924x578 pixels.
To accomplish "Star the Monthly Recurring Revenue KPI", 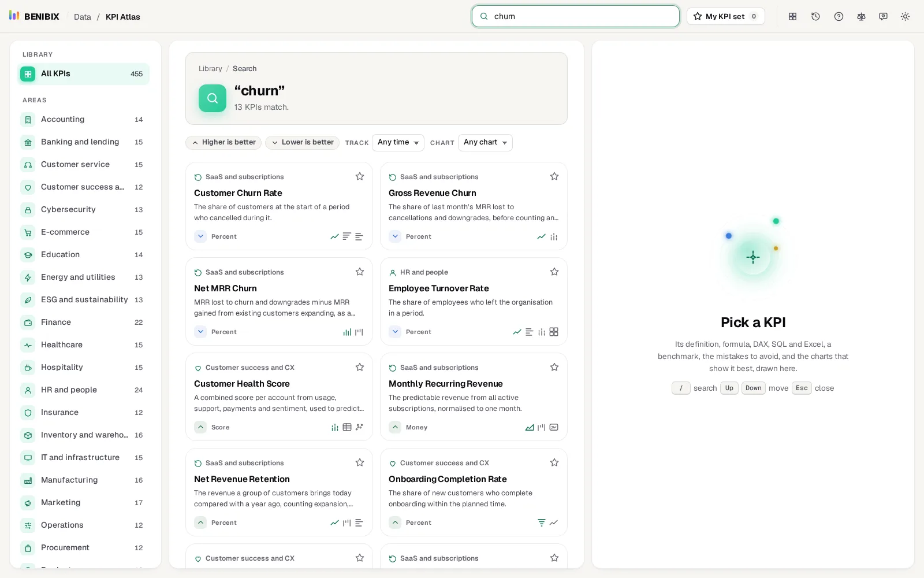I will [554, 367].
